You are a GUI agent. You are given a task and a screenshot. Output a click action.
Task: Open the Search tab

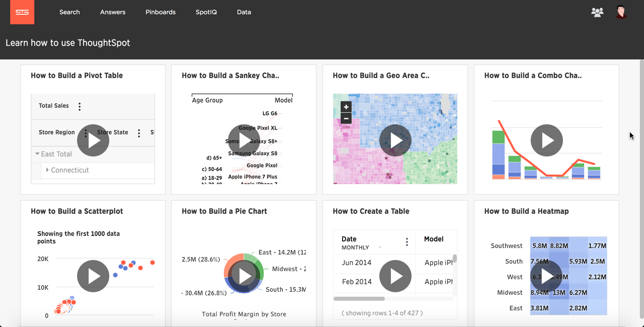tap(69, 12)
